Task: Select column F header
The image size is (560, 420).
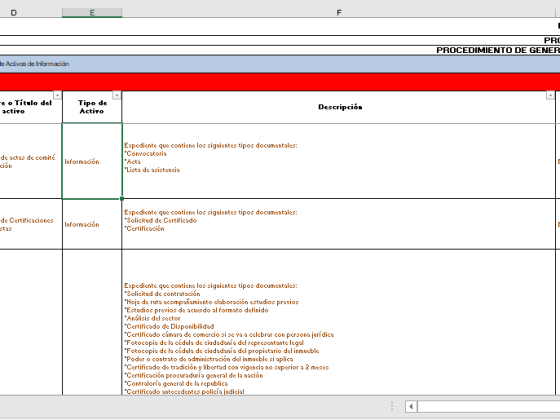Action: coord(339,12)
